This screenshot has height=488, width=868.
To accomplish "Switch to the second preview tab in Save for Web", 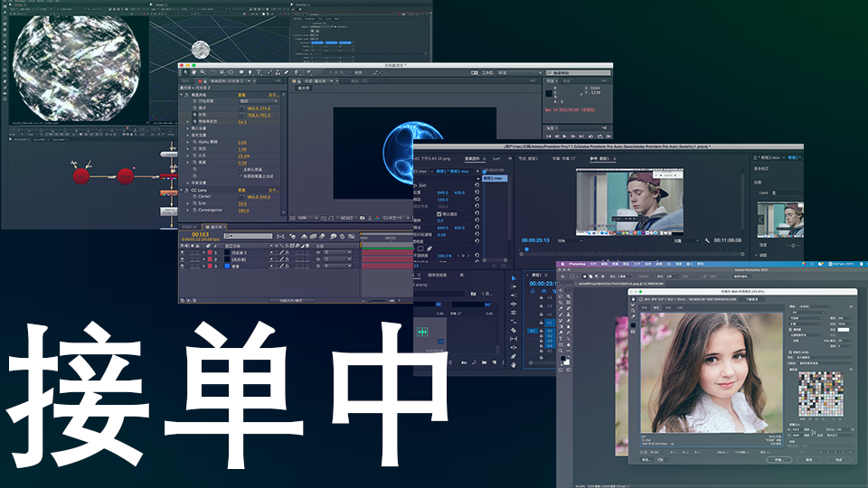I will pos(656,307).
